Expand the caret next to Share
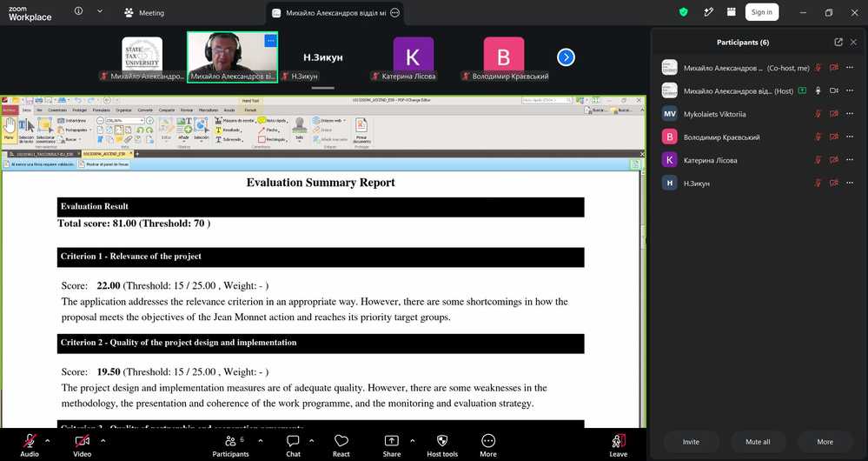This screenshot has height=461, width=868. pos(412,440)
